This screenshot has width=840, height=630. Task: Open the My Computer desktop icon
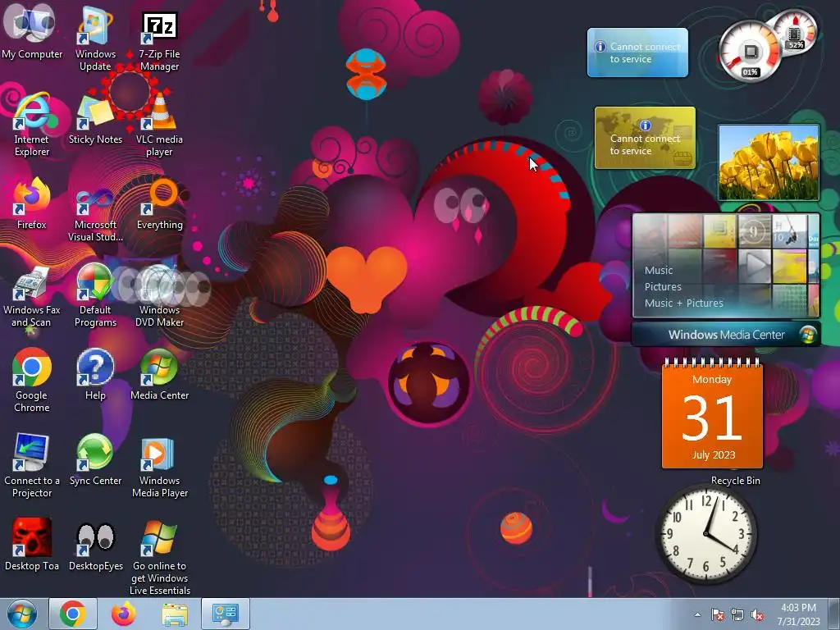32,32
